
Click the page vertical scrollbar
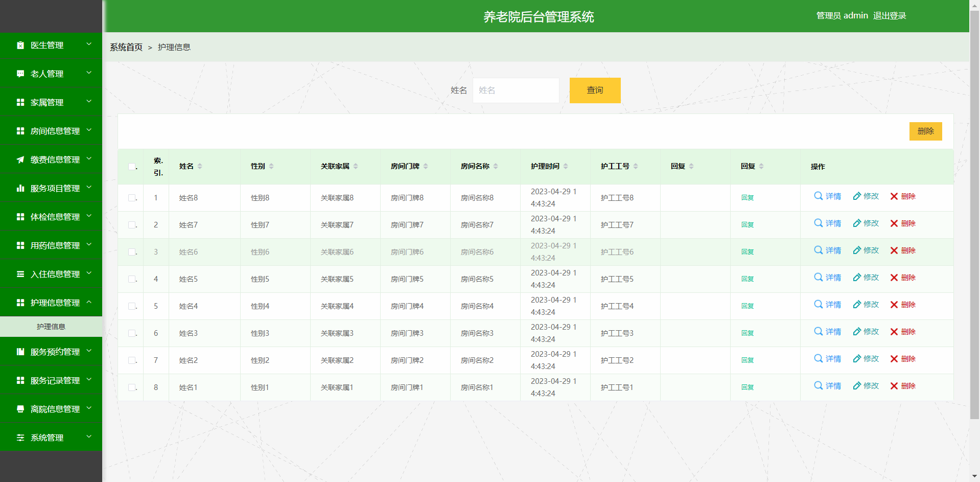click(x=975, y=215)
